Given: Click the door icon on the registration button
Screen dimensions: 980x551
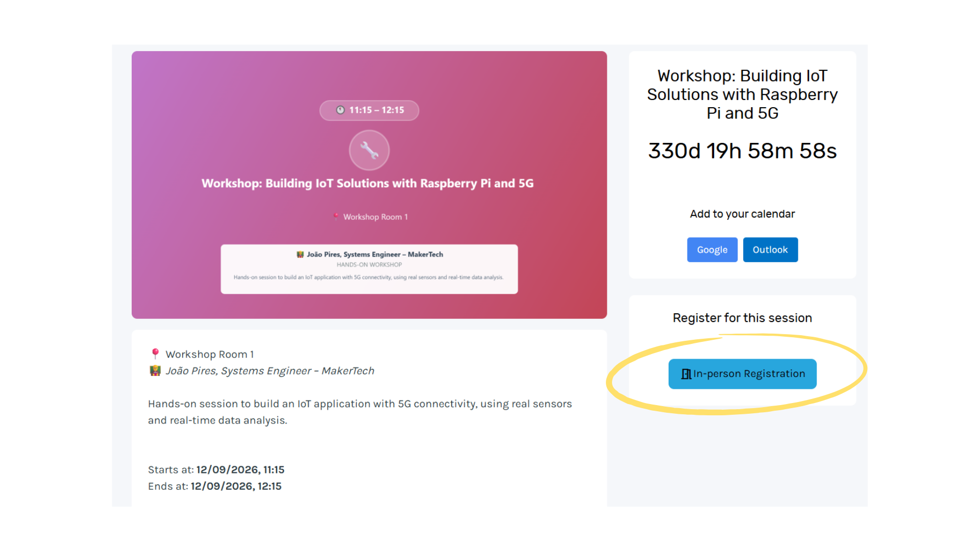Looking at the screenshot, I should (x=686, y=374).
